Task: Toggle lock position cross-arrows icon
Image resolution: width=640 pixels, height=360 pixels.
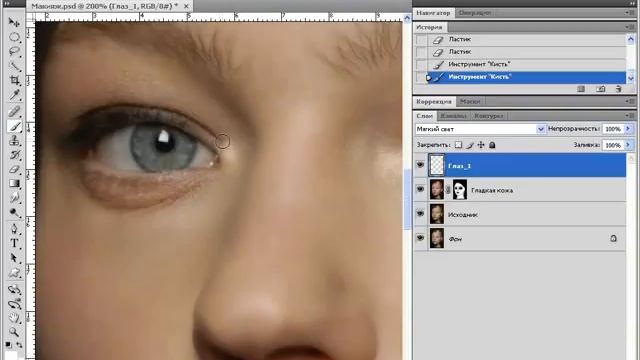Action: [x=481, y=145]
